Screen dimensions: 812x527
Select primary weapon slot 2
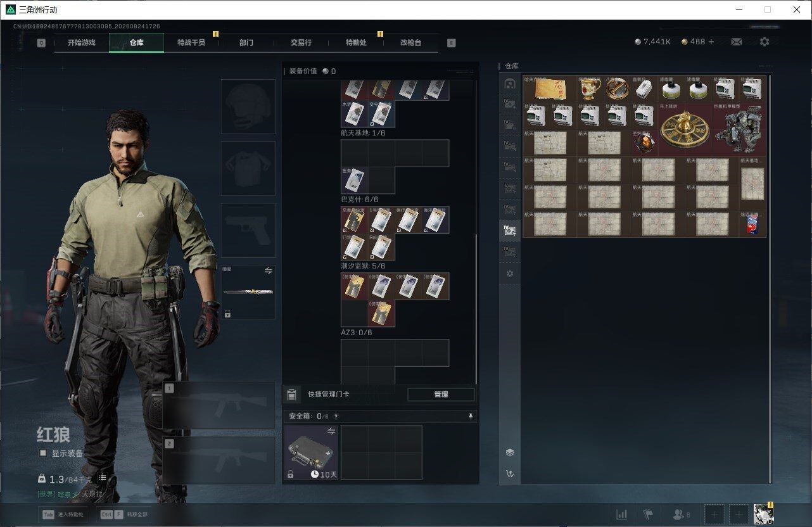(x=219, y=460)
